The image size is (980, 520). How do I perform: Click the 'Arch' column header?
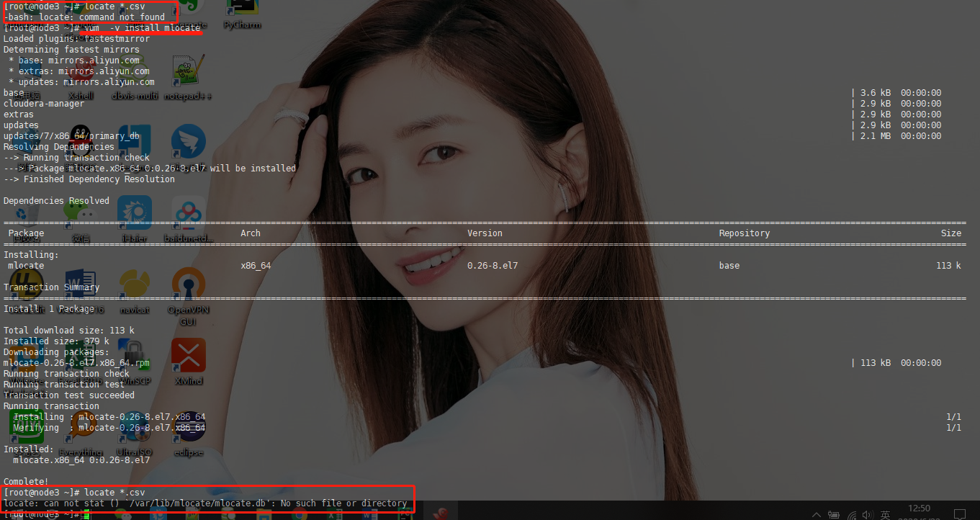251,233
